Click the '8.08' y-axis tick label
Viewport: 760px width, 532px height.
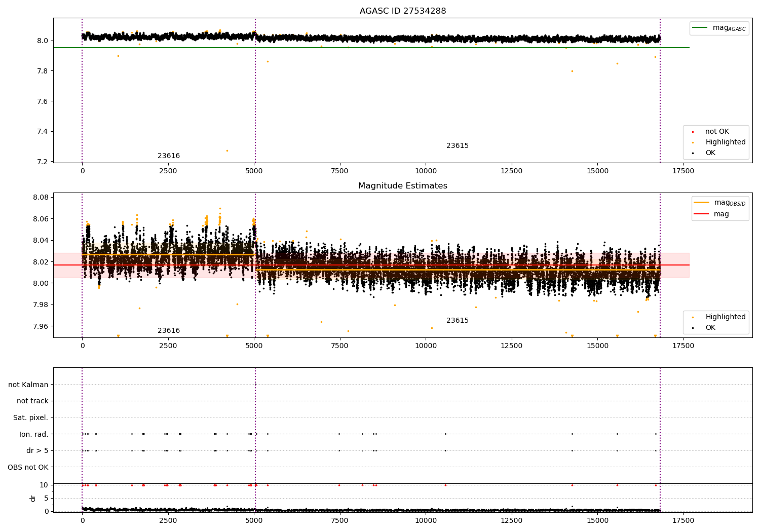[41, 198]
